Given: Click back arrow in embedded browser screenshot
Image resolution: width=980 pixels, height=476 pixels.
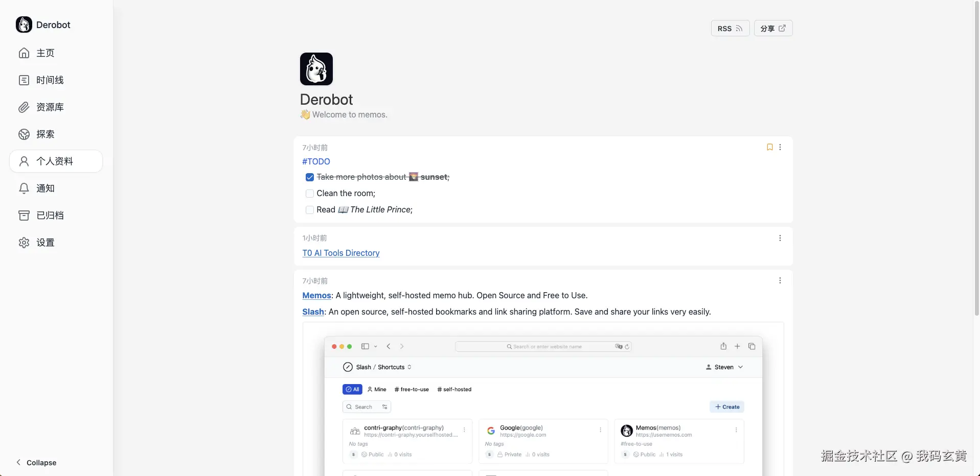Looking at the screenshot, I should [x=389, y=346].
